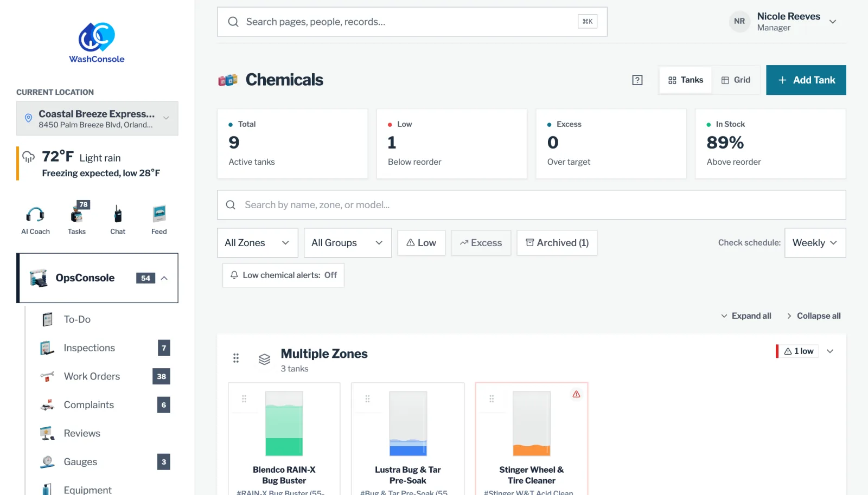Click the NR user avatar
868x495 pixels.
click(x=739, y=22)
